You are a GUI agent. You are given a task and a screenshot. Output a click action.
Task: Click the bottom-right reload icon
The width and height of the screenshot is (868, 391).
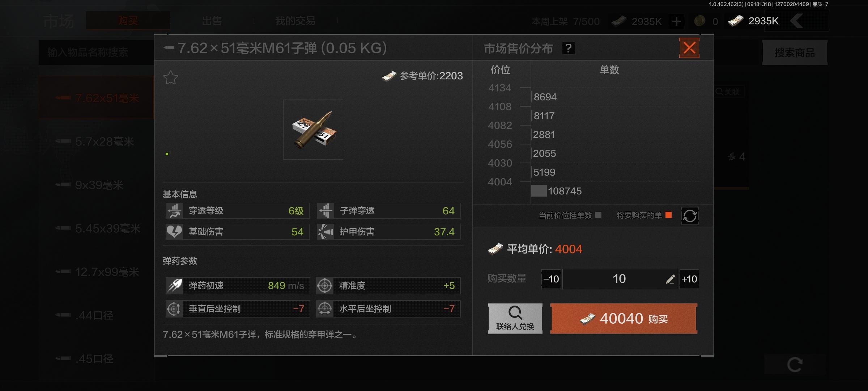click(795, 365)
